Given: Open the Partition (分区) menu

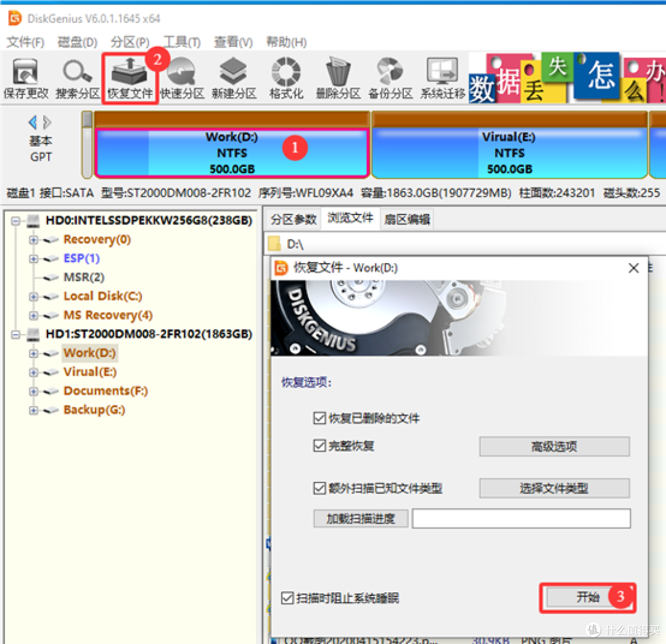Looking at the screenshot, I should click(x=130, y=42).
